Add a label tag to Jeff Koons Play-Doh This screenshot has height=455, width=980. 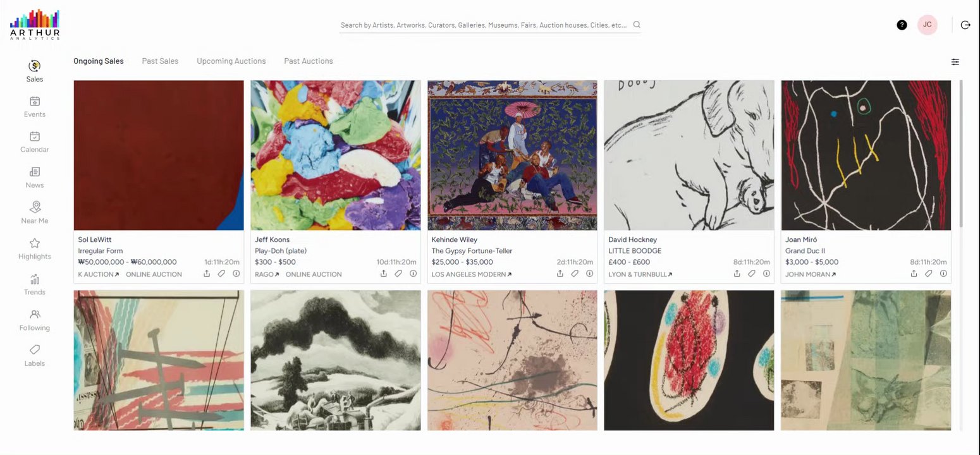point(398,274)
